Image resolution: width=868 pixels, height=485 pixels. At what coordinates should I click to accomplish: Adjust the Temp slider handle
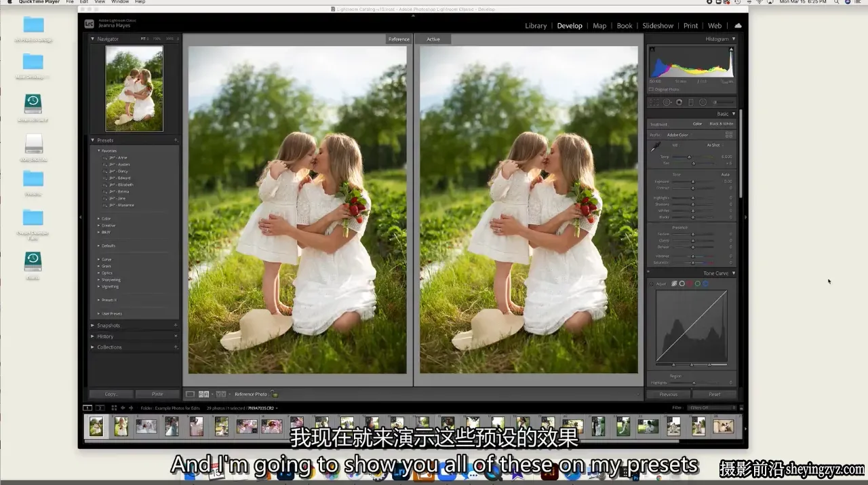click(690, 157)
